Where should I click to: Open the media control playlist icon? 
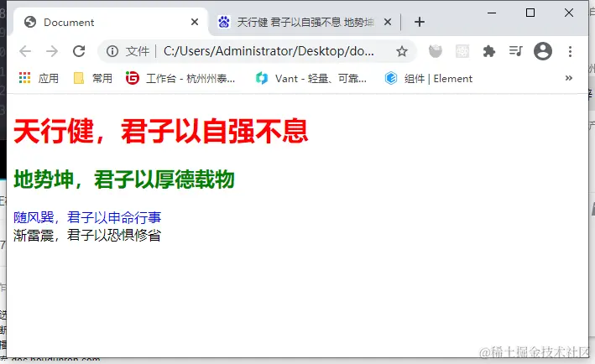(515, 51)
